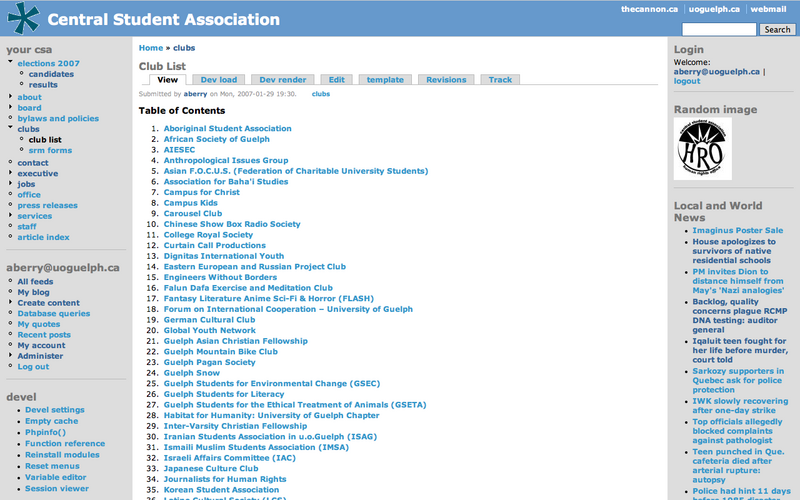Viewport: 800px width, 500px height.
Task: Click the logout link in Login panel
Action: click(x=687, y=81)
